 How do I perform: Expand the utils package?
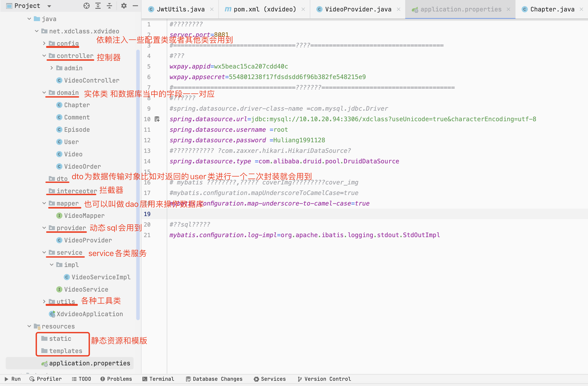pos(44,301)
